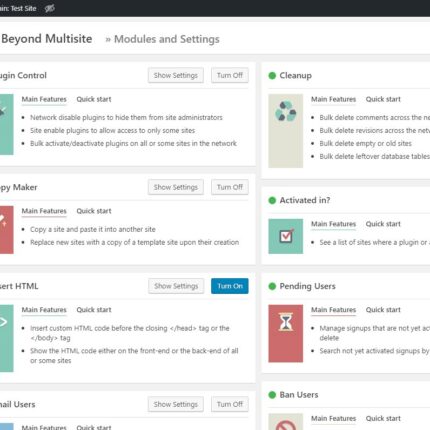Open Quick start tab in Copy Maker

click(x=94, y=211)
